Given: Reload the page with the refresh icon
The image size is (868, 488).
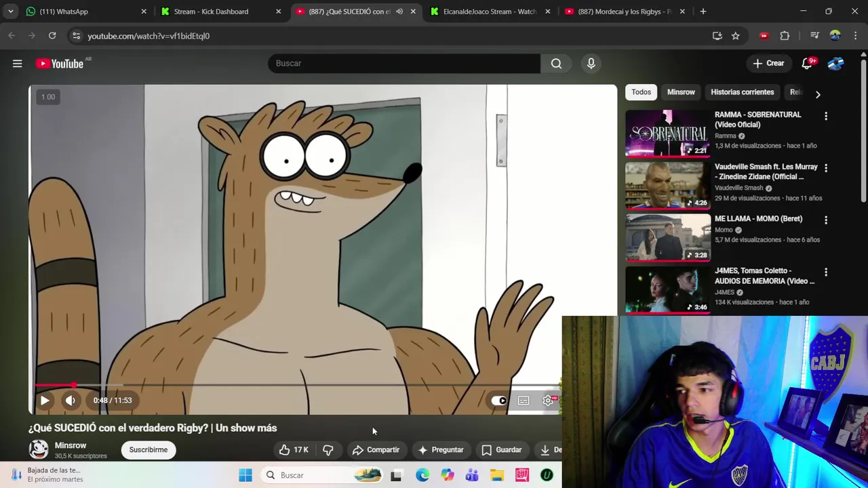Looking at the screenshot, I should (x=52, y=36).
